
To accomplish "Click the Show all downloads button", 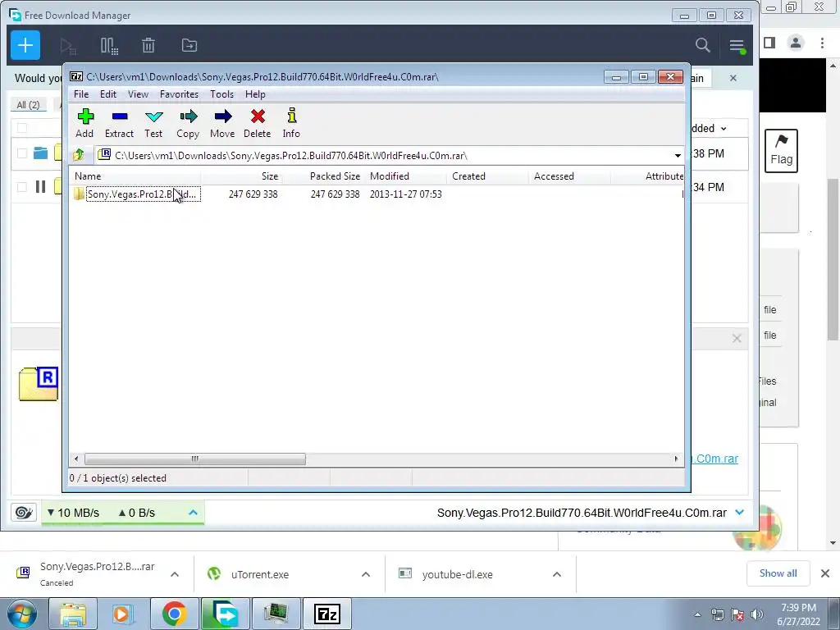I will coord(778,573).
